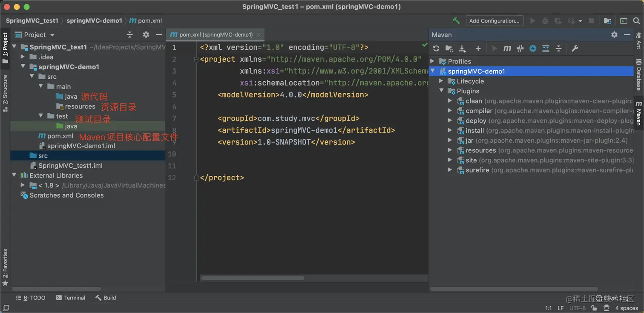
Task: Hide the Maven tool window
Action: point(627,34)
